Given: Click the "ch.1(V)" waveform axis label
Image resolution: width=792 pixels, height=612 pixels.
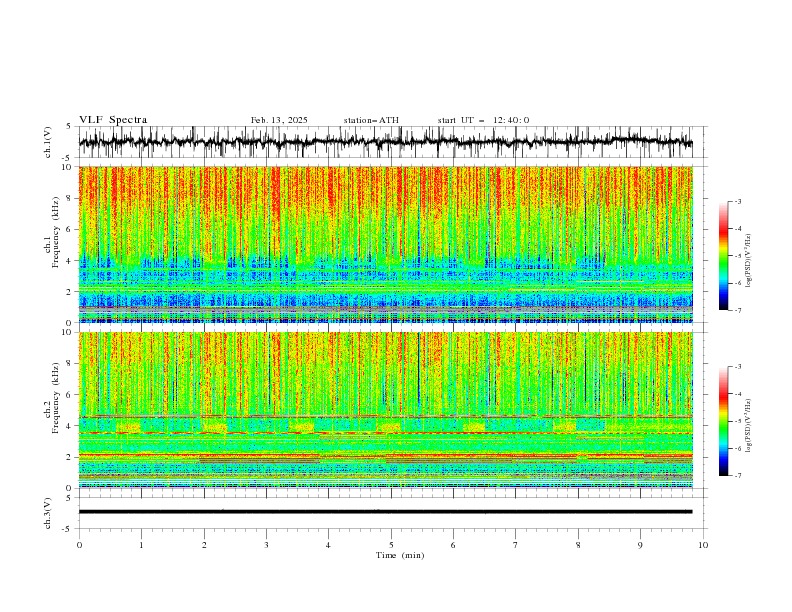Looking at the screenshot, I should pyautogui.click(x=48, y=142).
